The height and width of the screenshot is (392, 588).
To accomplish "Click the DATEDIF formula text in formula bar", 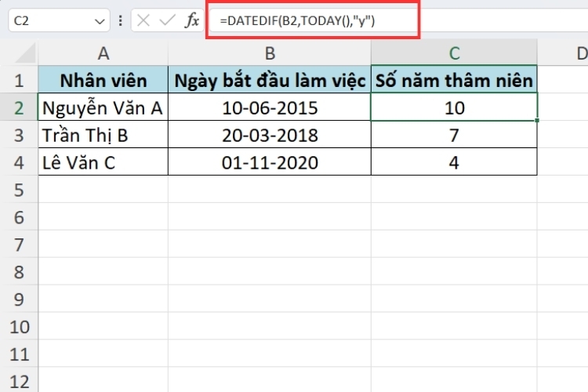I will tap(297, 21).
